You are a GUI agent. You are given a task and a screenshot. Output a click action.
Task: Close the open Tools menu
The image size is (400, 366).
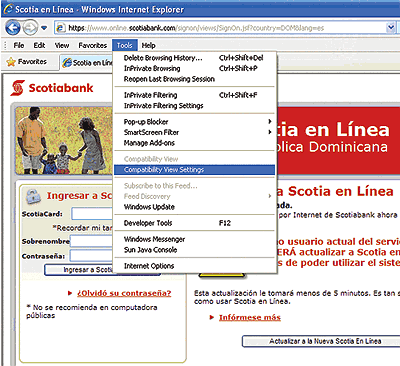click(x=125, y=45)
